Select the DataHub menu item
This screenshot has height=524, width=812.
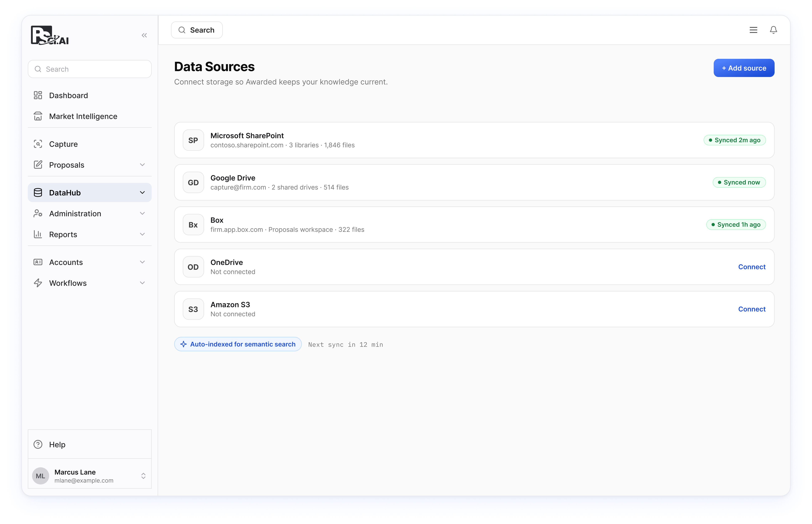tap(90, 193)
